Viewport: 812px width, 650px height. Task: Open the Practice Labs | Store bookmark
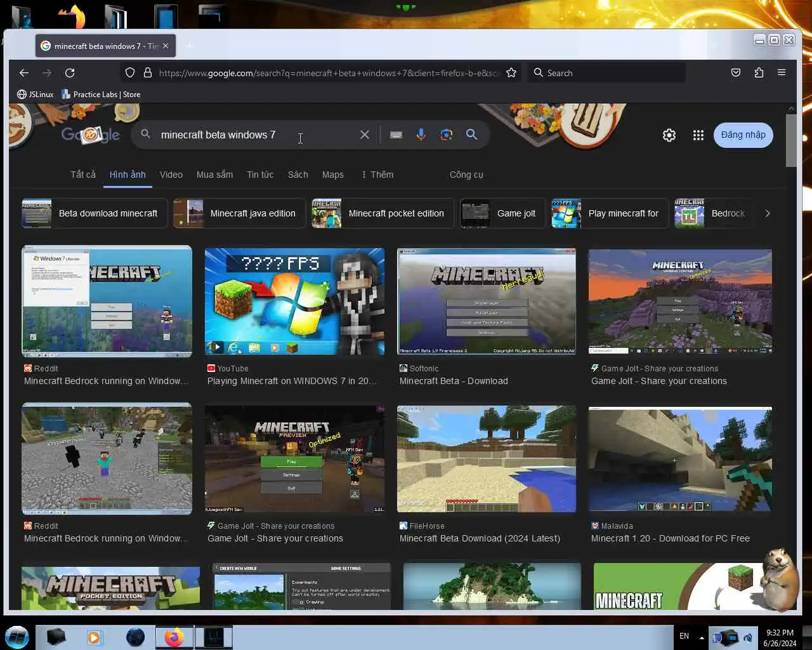(x=101, y=95)
